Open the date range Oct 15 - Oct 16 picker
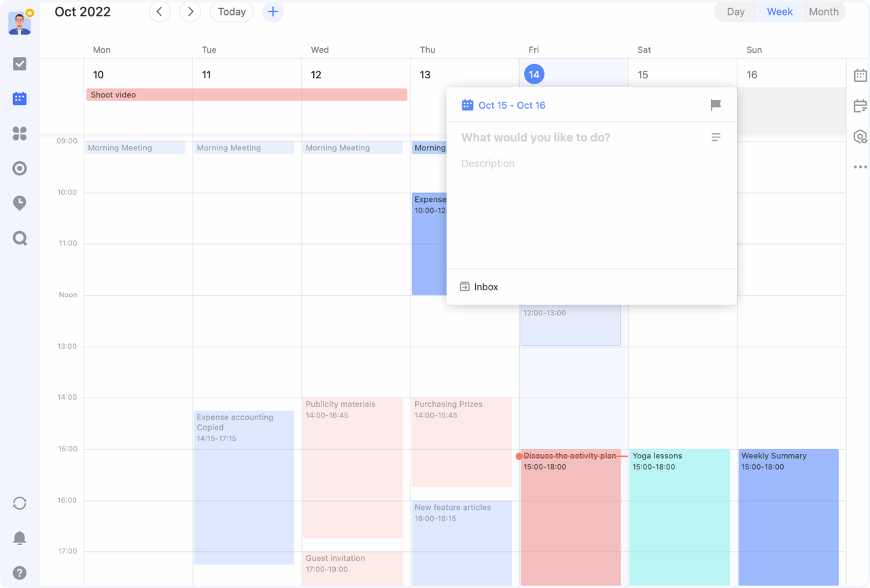Image resolution: width=870 pixels, height=588 pixels. (x=511, y=105)
